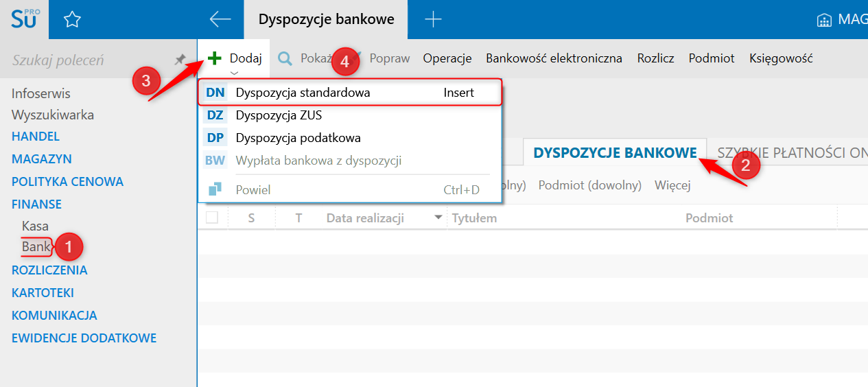The image size is (868, 387).
Task: Click the green plus Dodaj icon
Action: click(215, 58)
